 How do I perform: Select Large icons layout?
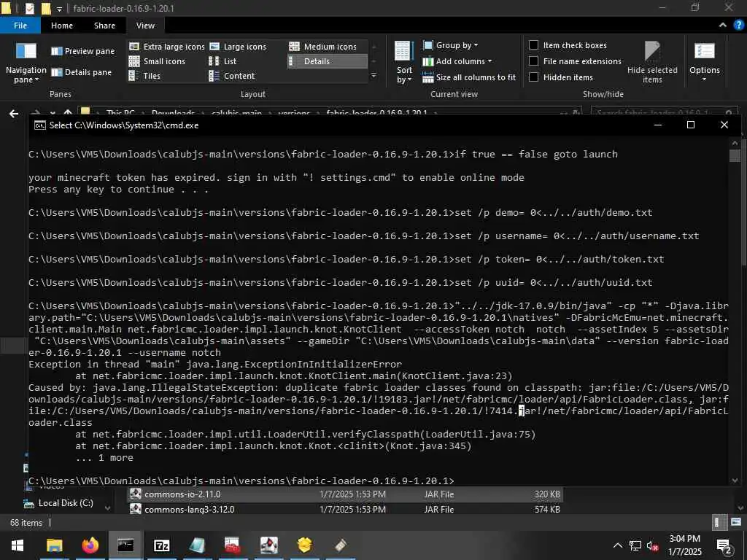tap(239, 47)
